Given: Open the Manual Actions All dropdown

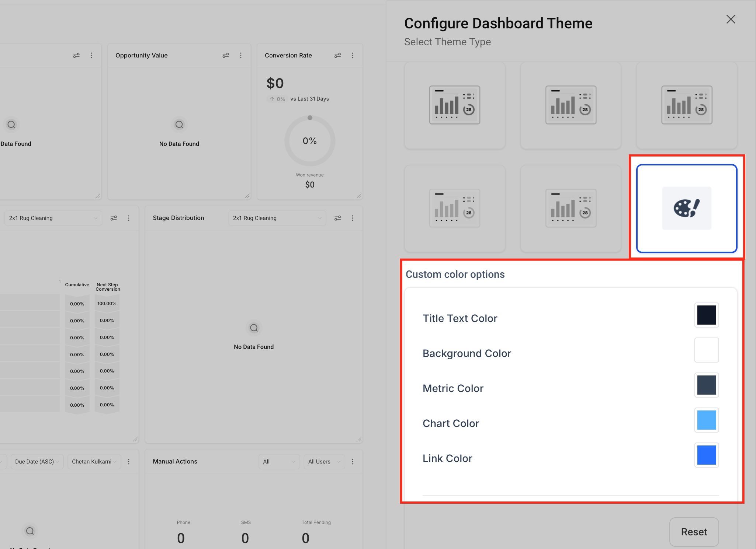Looking at the screenshot, I should click(279, 462).
